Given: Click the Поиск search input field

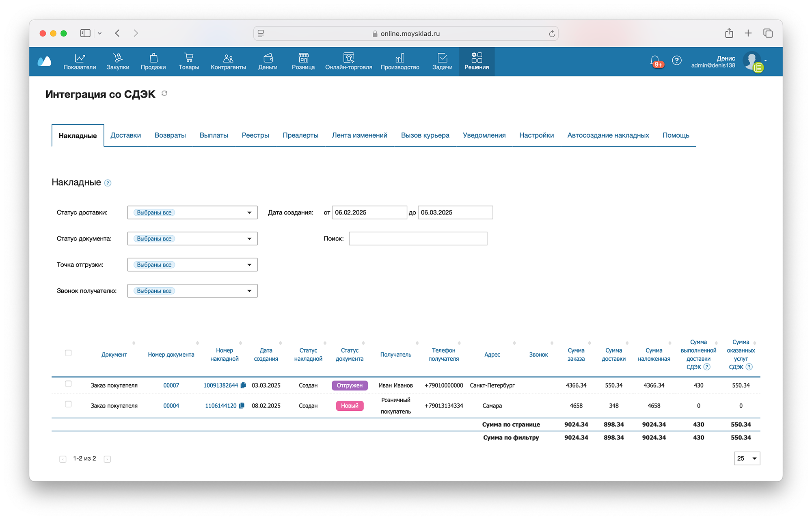Looking at the screenshot, I should pos(418,238).
